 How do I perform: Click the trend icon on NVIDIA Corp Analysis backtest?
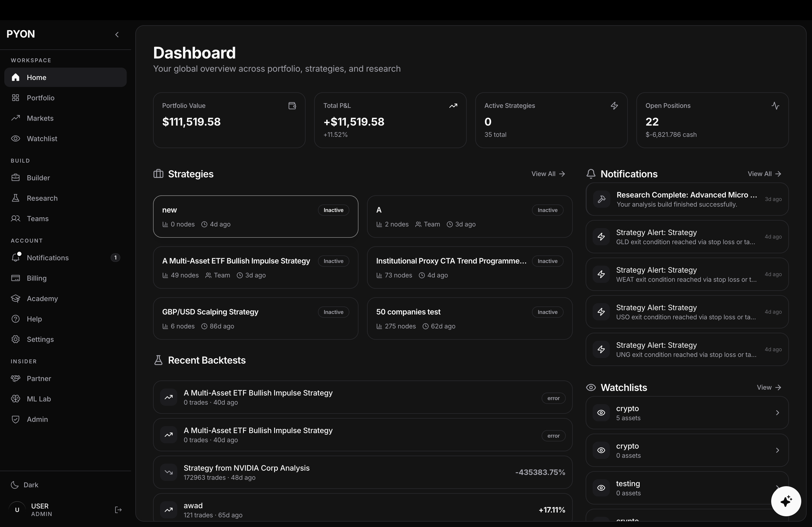pos(169,473)
